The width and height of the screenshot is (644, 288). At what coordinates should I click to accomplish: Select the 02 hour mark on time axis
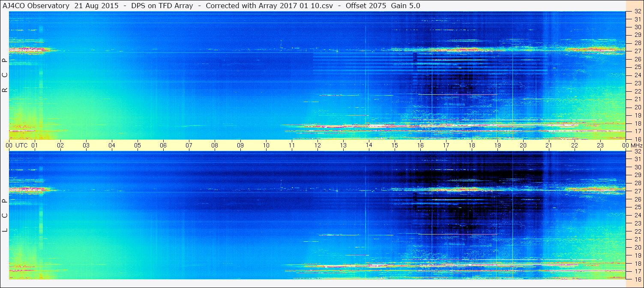click(60, 145)
